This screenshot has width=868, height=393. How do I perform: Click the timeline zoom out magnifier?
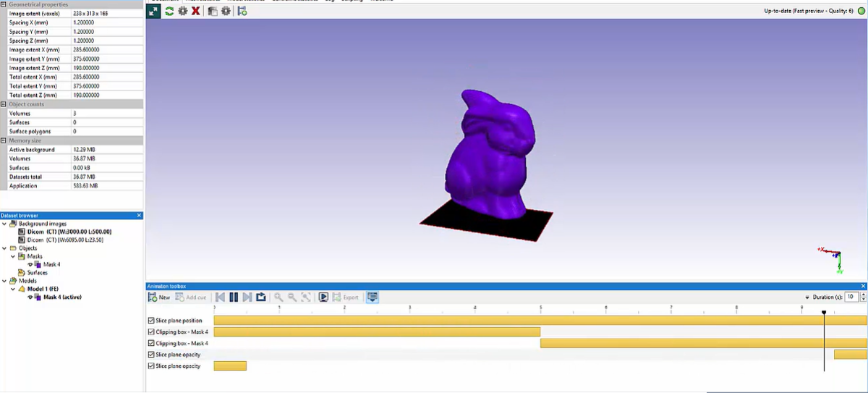(292, 297)
